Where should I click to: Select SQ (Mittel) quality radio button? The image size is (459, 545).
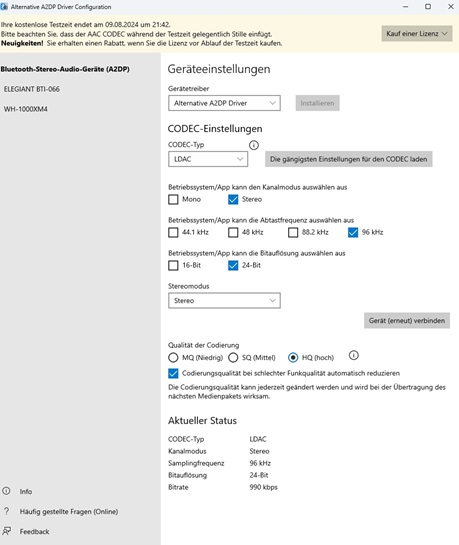233,357
